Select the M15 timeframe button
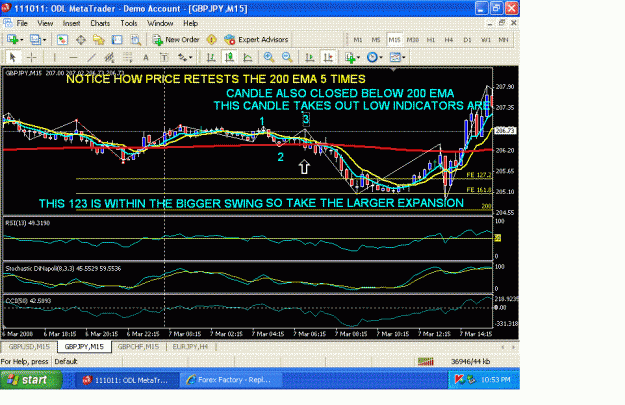625x405 pixels. (394, 40)
